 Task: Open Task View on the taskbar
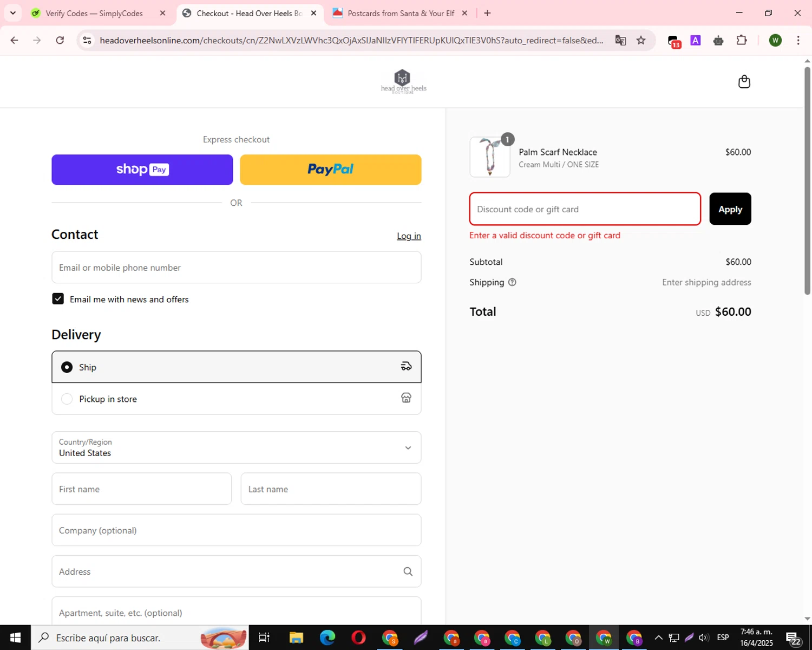[x=264, y=638]
